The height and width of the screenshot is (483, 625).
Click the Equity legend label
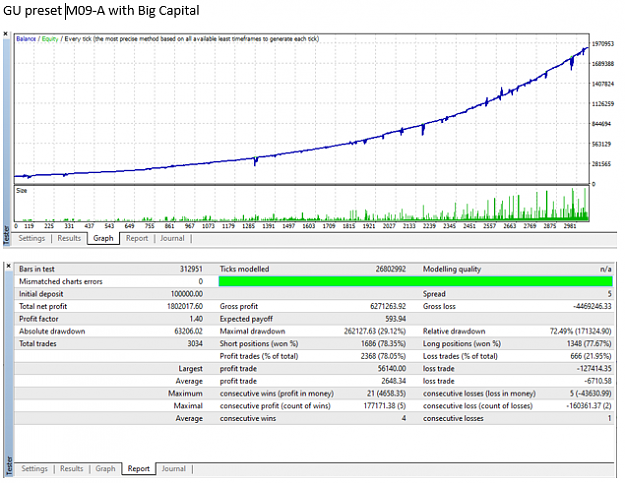click(50, 39)
